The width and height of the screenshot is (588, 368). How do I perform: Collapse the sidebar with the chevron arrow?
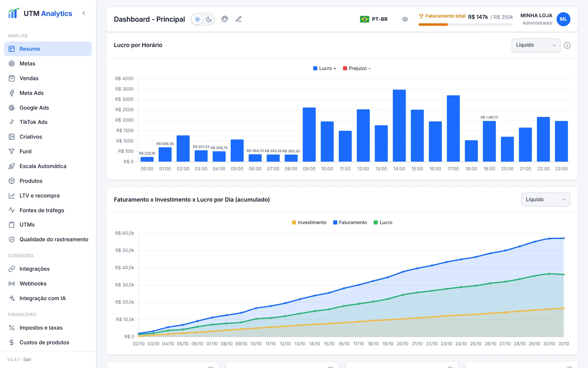tap(84, 13)
